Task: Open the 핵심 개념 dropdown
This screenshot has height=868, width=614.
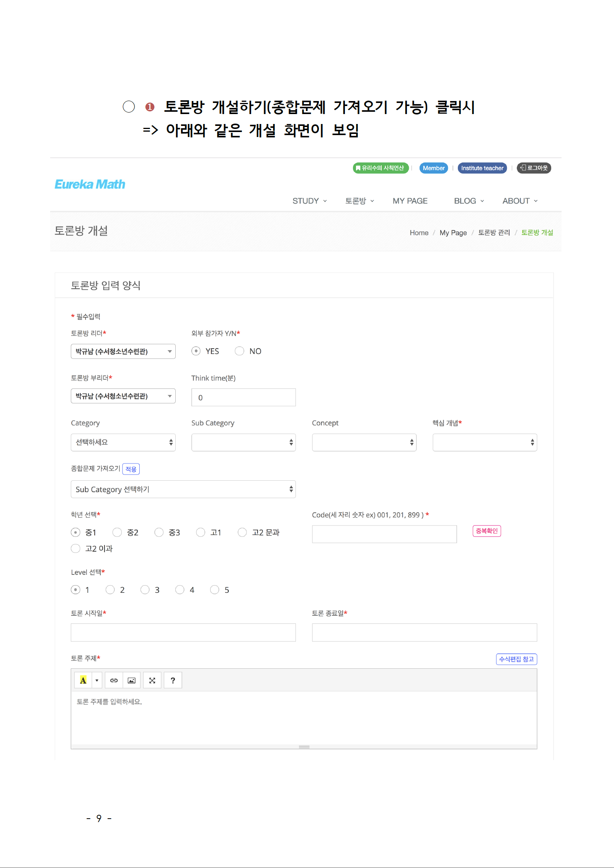Action: coord(485,442)
